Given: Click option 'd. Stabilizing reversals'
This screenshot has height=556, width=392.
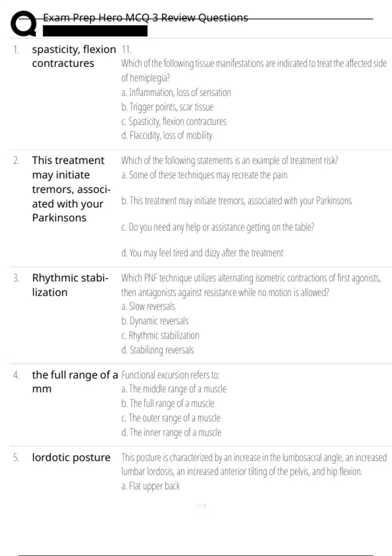Looking at the screenshot, I should click(157, 350).
